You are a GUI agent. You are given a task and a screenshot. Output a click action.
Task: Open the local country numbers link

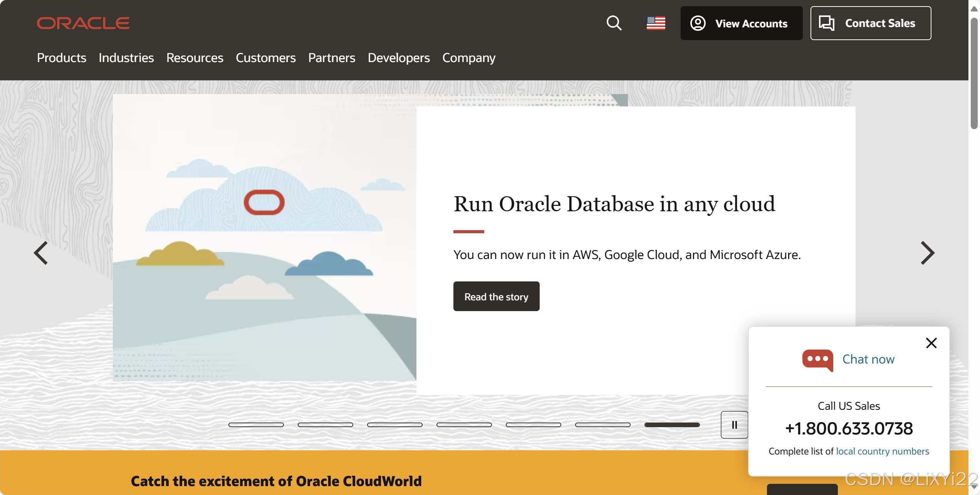882,451
